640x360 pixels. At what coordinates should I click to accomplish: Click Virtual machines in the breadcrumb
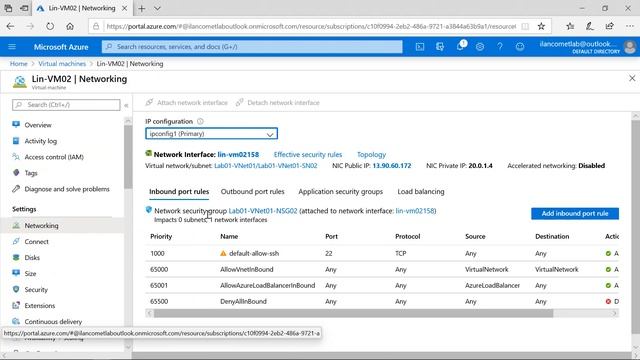(x=62, y=64)
